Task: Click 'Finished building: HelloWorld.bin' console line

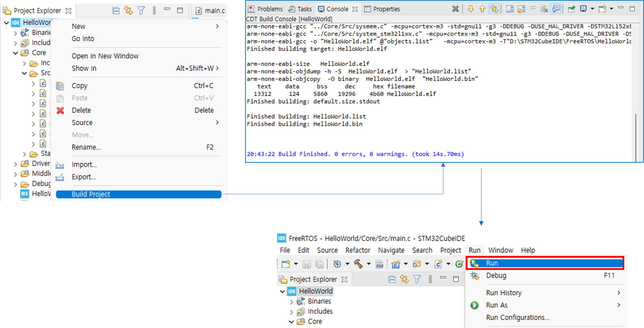Action: pyautogui.click(x=305, y=124)
